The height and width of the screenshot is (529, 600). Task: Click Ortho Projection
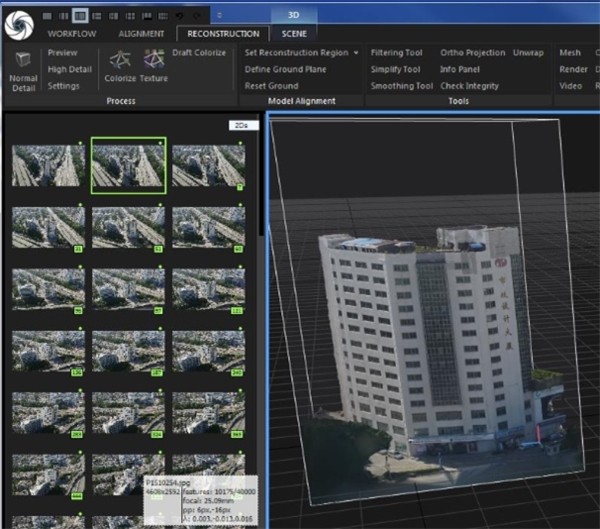473,52
